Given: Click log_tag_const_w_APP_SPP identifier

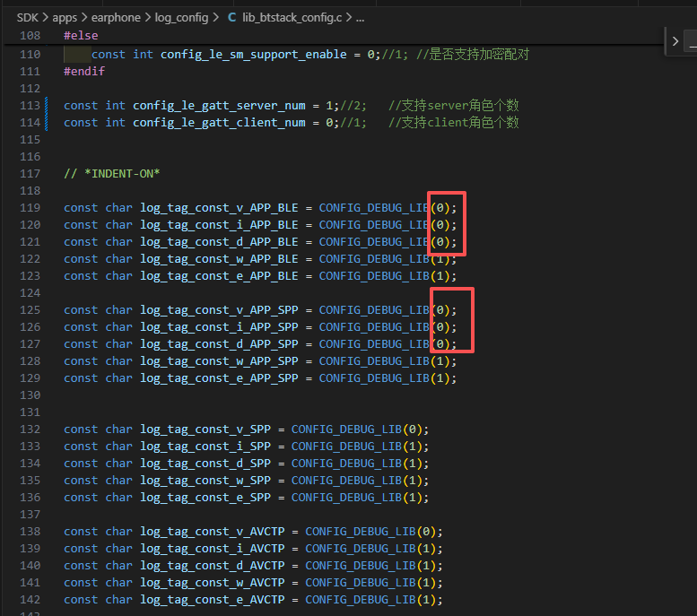Looking at the screenshot, I should (219, 361).
